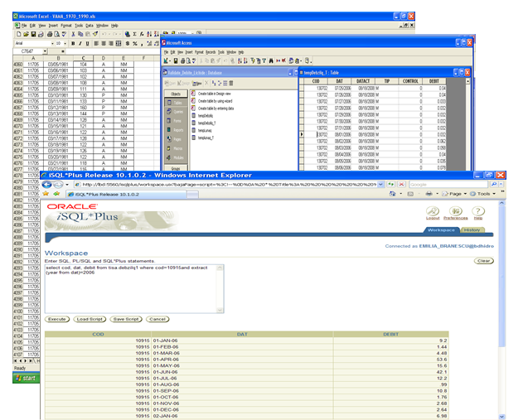Click AutoSum sigma icon in Excel
The image size is (523, 420).
tap(134, 34)
